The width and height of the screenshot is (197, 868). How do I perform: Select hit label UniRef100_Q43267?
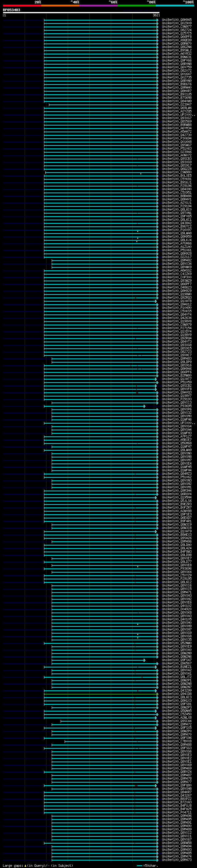177,796
